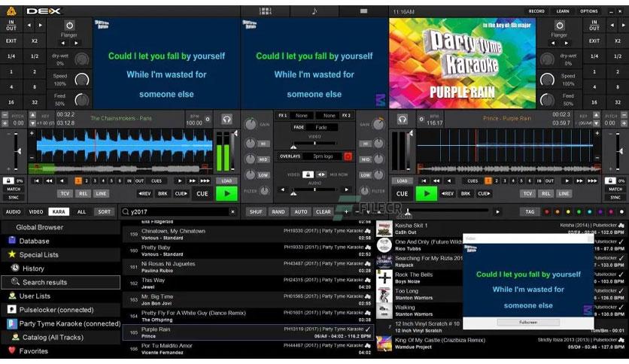629x364 pixels.
Task: Open the OPTIONS menu
Action: pos(589,11)
